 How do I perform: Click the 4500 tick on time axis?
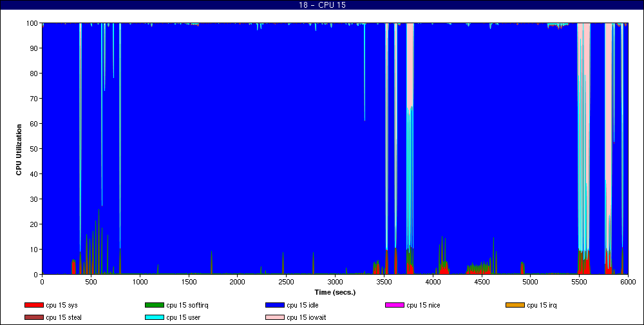click(x=481, y=282)
